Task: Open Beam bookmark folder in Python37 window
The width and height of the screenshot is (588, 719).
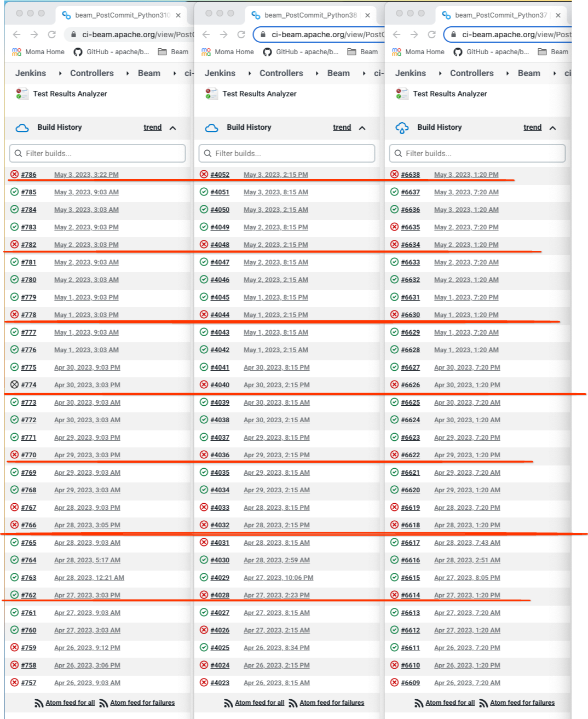Action: [x=554, y=52]
